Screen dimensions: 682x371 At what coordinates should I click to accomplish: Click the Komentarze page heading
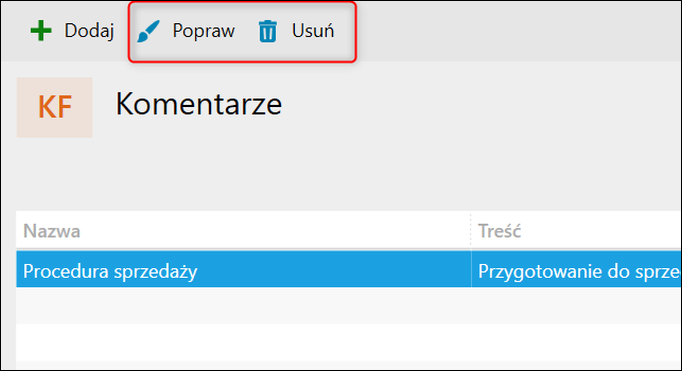(x=199, y=104)
